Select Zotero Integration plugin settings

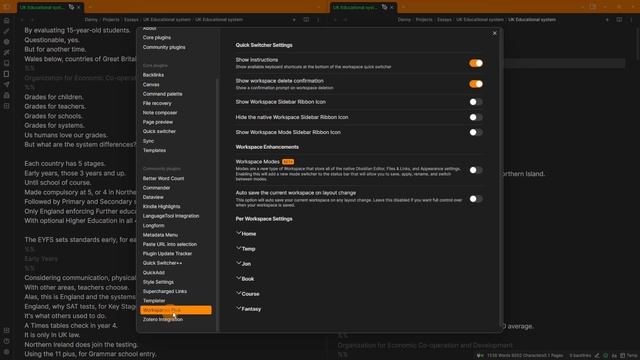(163, 320)
